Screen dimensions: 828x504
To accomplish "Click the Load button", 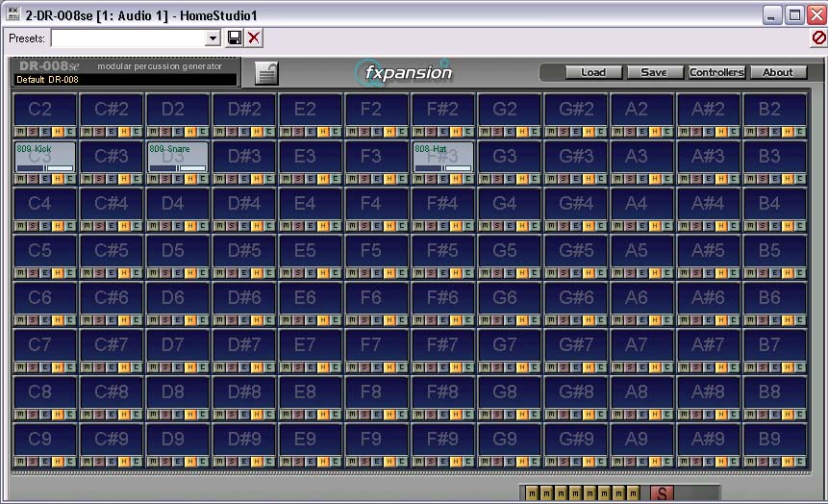I will pyautogui.click(x=593, y=72).
